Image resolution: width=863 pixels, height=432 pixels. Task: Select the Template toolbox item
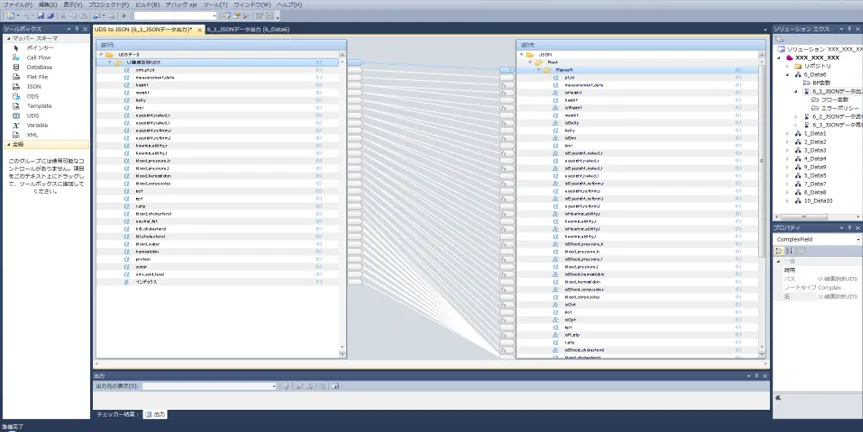point(39,105)
